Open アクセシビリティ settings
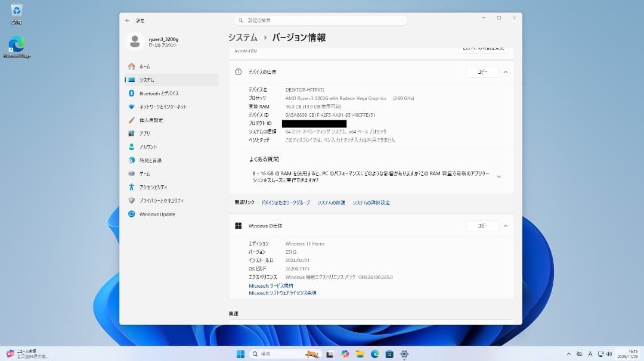The width and height of the screenshot is (644, 361). pyautogui.click(x=157, y=187)
